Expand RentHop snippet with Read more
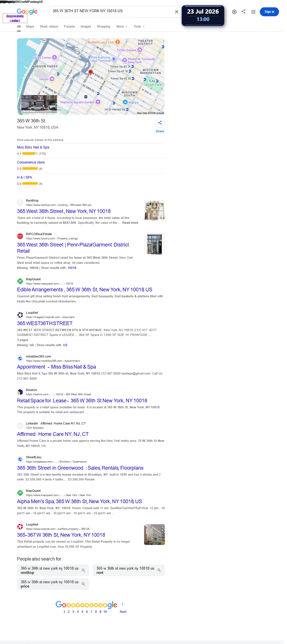 coord(130,223)
